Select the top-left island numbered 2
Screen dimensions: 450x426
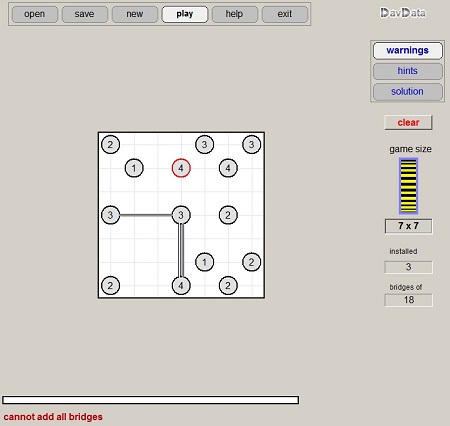[110, 145]
